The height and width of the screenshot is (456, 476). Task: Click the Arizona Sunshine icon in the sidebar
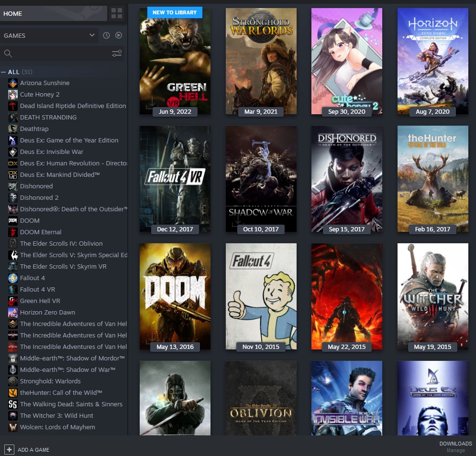tap(13, 83)
